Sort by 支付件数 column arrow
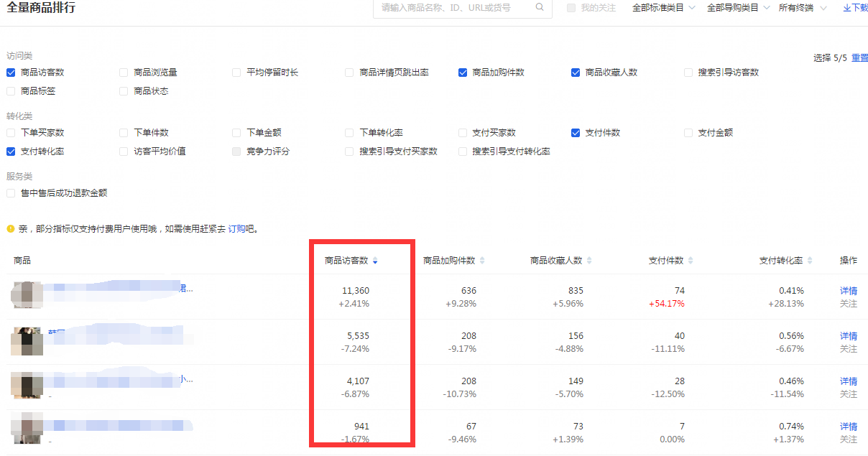The height and width of the screenshot is (456, 868). click(x=691, y=261)
